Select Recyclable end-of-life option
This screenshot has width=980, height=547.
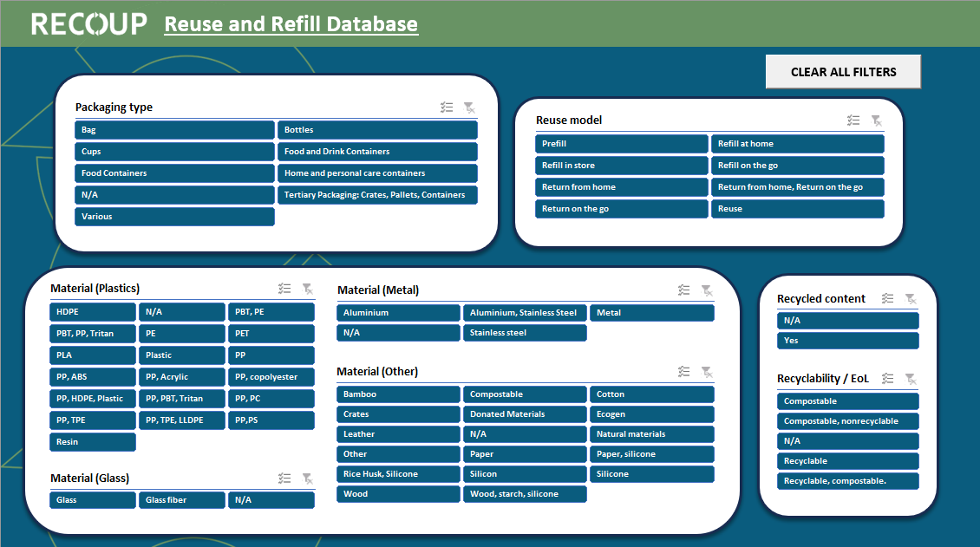coord(848,461)
